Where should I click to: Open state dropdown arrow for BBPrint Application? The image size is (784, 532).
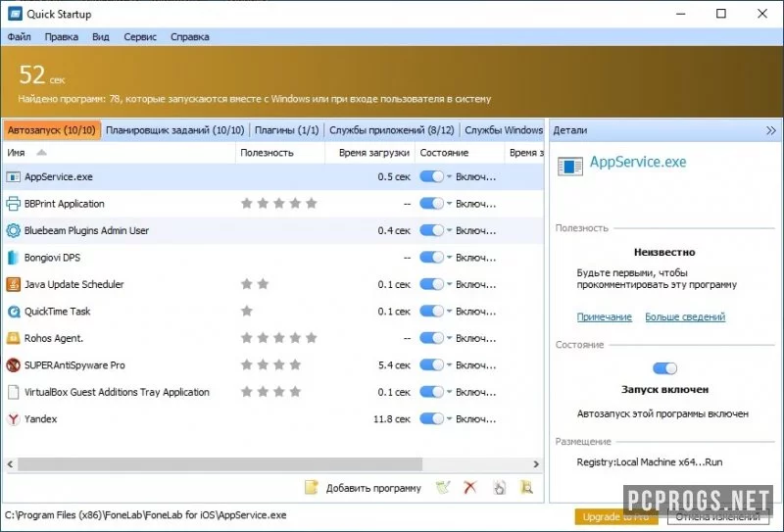(449, 204)
